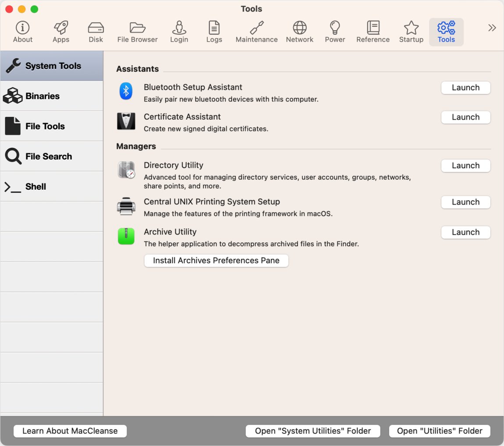504x446 pixels.
Task: Expand the toolbar overflow chevron
Action: [x=492, y=28]
